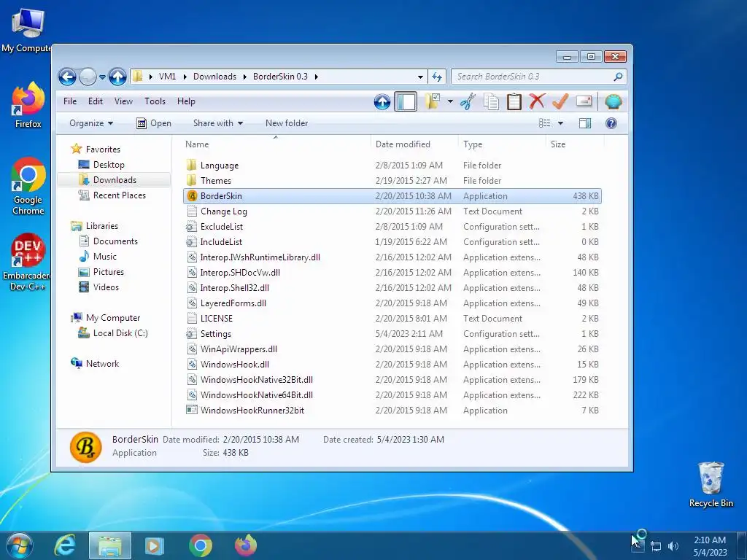Expand arrow after VM1 in breadcrumb
This screenshot has width=747, height=560.
(184, 77)
